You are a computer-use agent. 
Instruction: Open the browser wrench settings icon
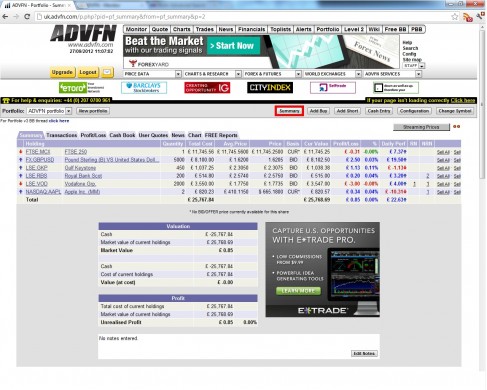pos(480,16)
